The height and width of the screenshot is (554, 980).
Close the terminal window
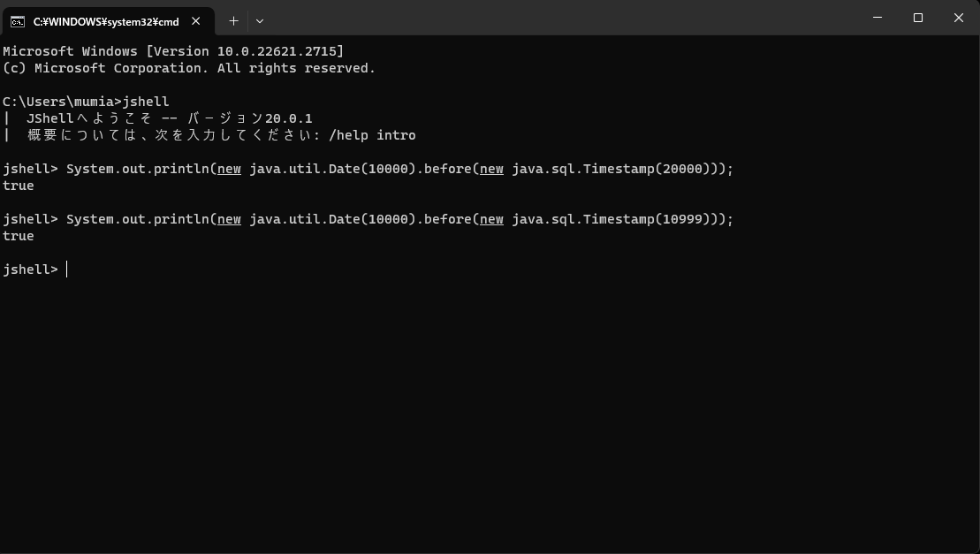click(x=958, y=18)
